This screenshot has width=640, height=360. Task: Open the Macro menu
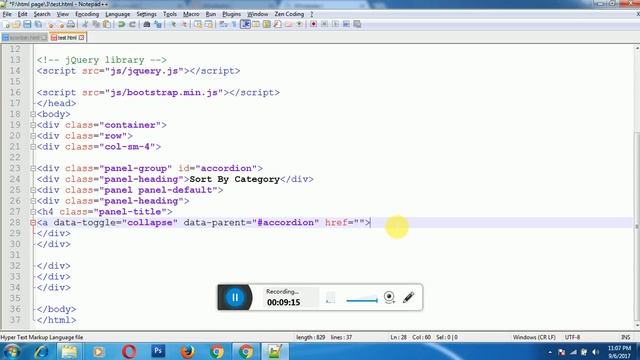point(191,14)
